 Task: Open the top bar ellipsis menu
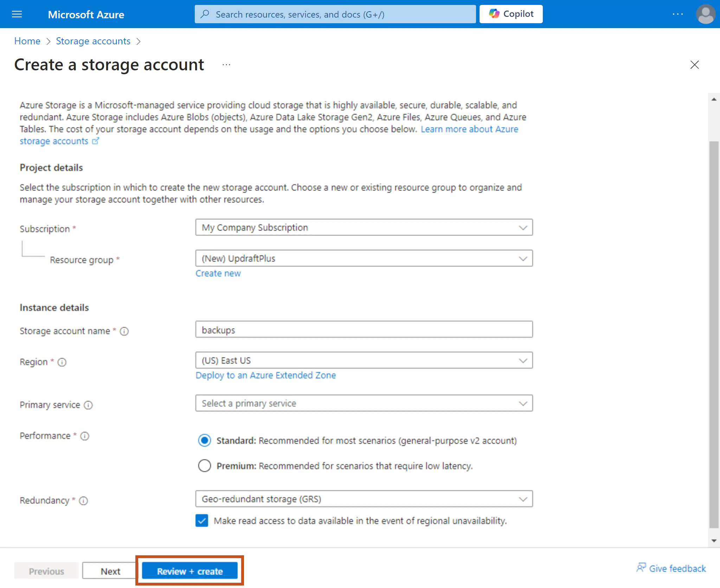[677, 14]
